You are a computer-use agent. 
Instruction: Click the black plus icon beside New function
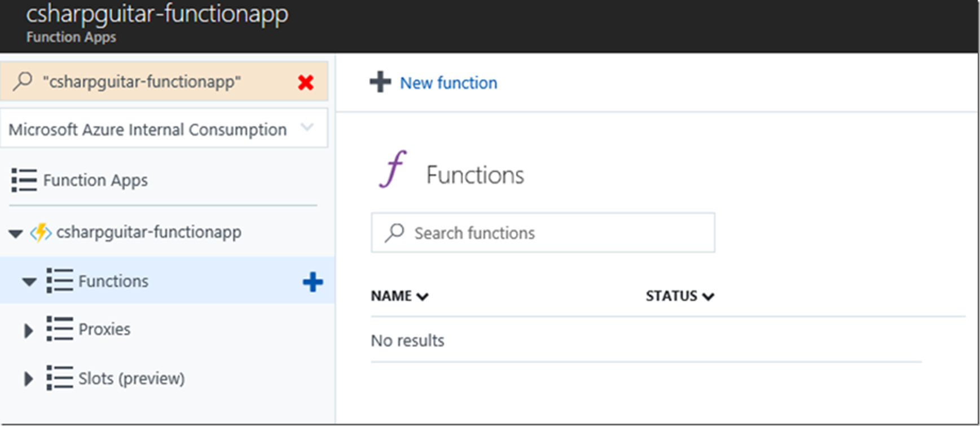tap(380, 82)
